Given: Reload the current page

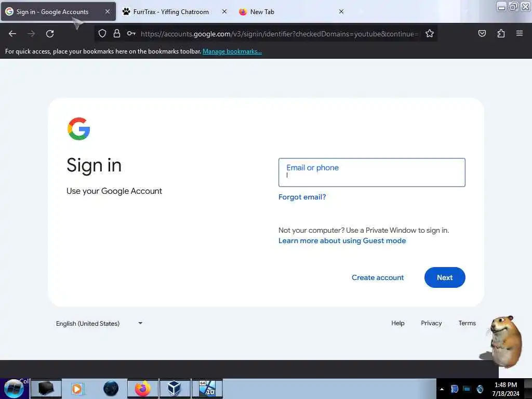Looking at the screenshot, I should (x=50, y=34).
